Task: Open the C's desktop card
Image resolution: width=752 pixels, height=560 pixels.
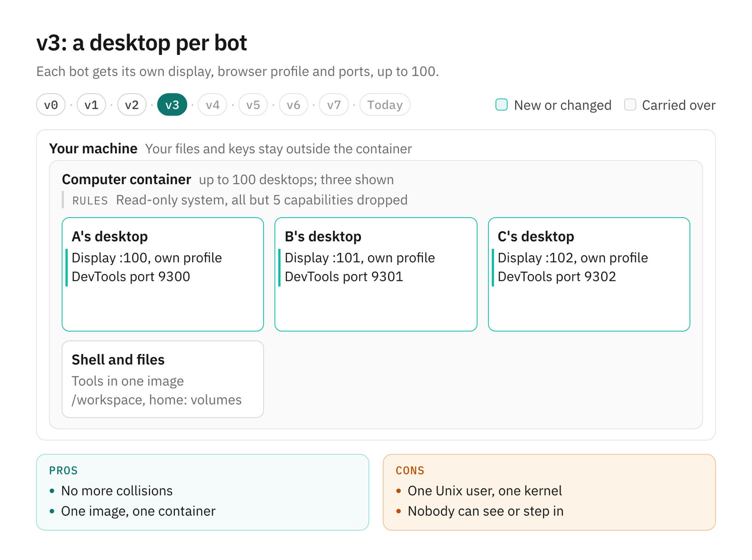Action: 589,274
